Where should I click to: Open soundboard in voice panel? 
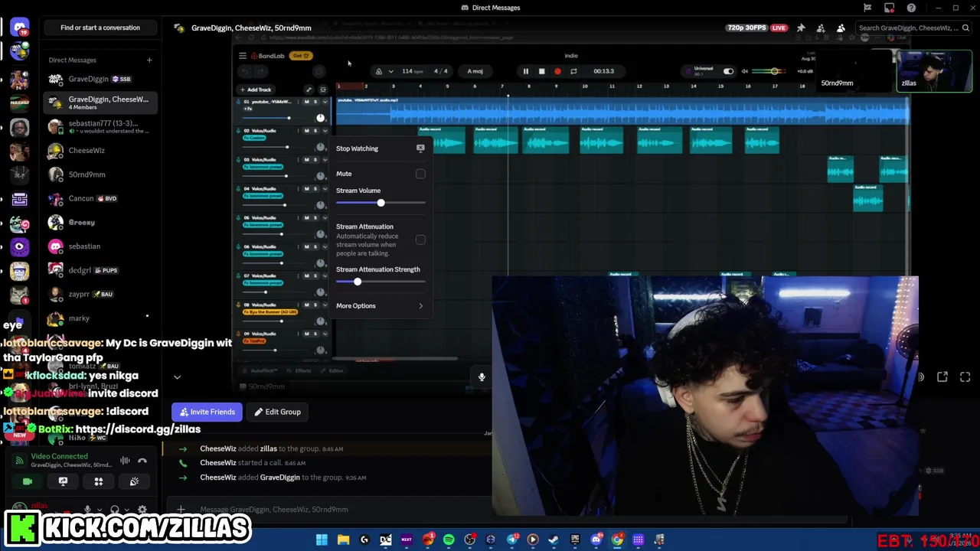134,481
